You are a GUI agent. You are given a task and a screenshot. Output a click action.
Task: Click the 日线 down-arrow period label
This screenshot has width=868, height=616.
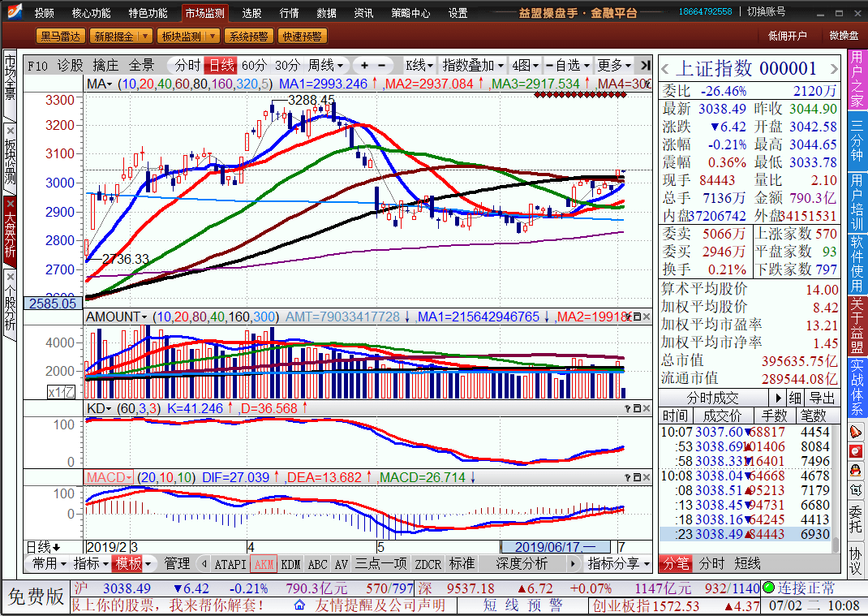[x=43, y=547]
